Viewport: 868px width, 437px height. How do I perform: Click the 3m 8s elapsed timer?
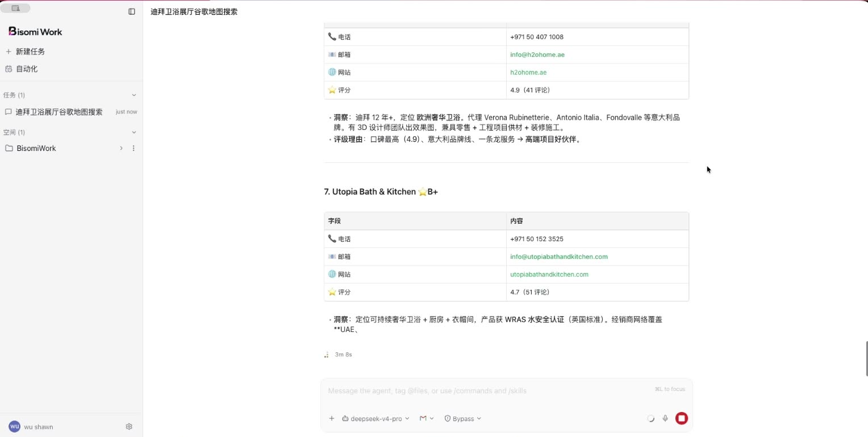point(343,355)
